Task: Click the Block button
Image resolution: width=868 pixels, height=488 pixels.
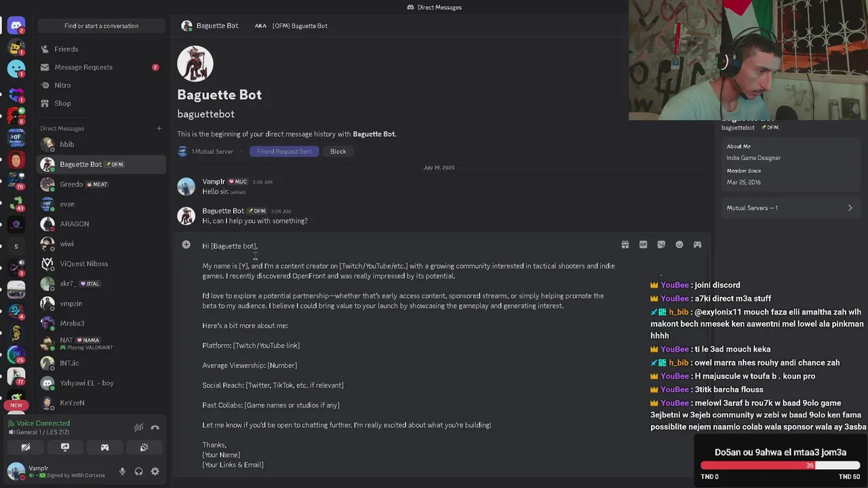Action: point(338,151)
